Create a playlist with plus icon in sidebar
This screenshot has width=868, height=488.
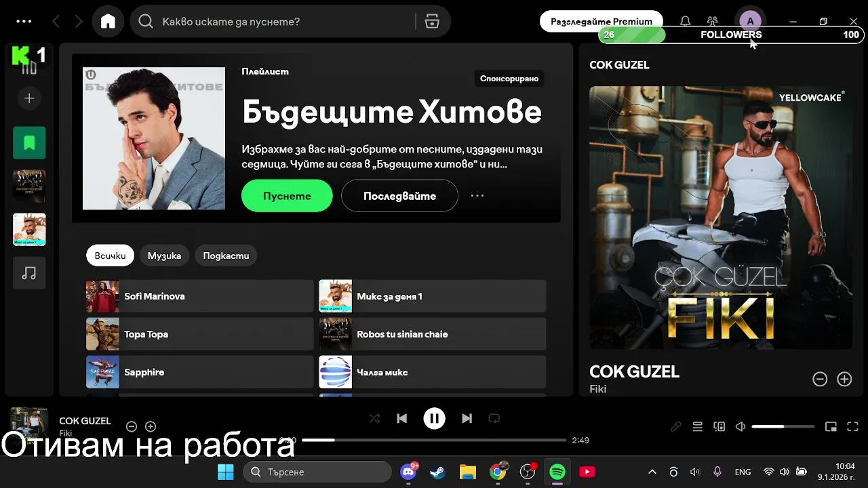[x=29, y=98]
